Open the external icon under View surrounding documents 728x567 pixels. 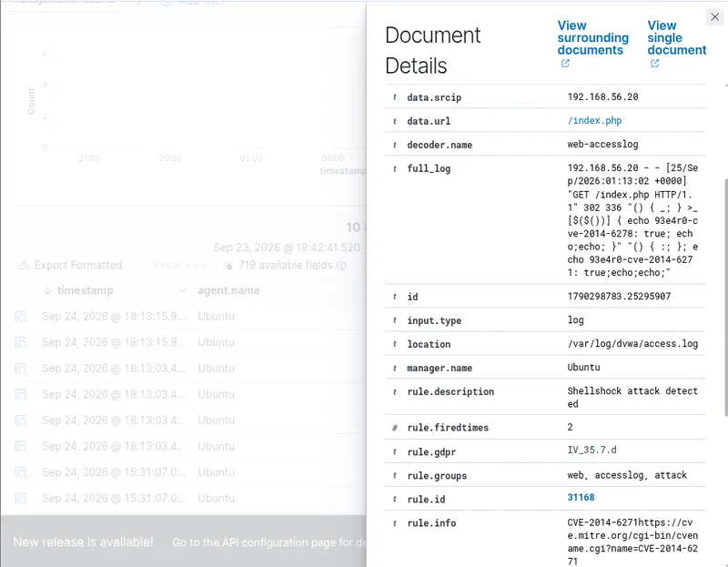(x=565, y=63)
